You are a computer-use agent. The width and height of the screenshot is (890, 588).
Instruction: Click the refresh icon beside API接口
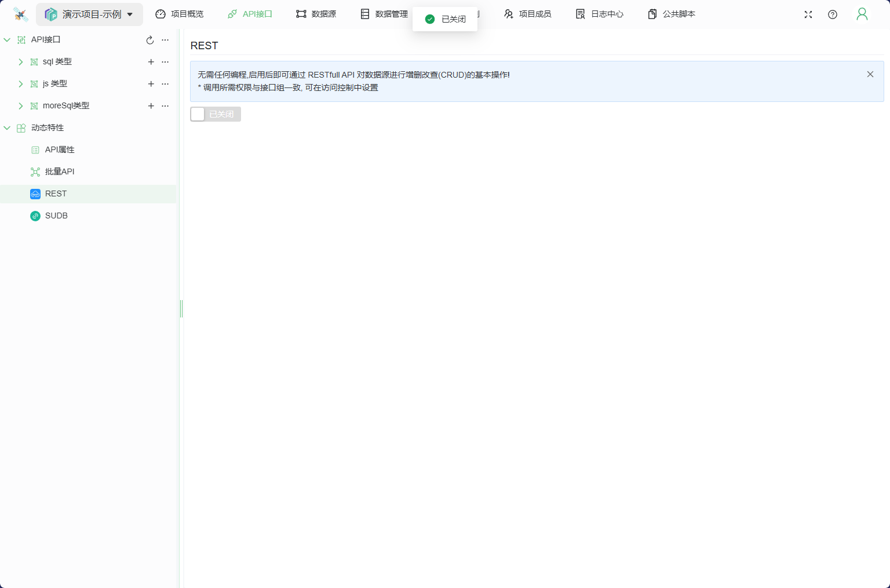pos(150,40)
